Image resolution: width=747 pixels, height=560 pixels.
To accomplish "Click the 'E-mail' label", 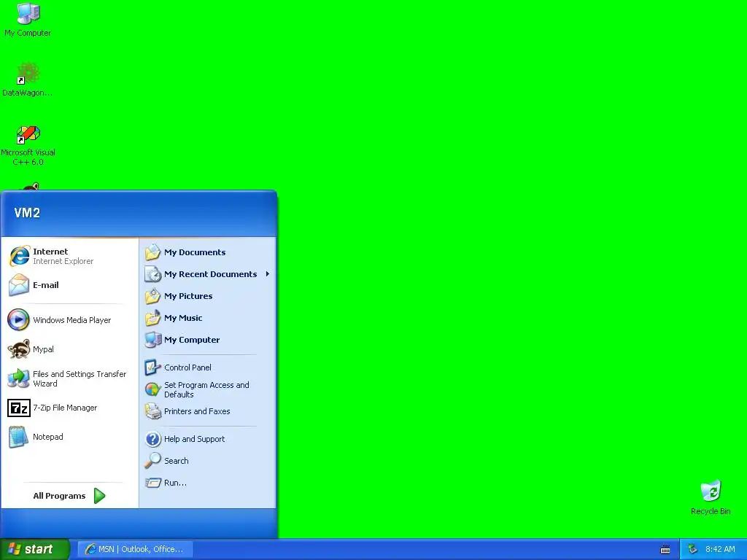I will coord(46,285).
